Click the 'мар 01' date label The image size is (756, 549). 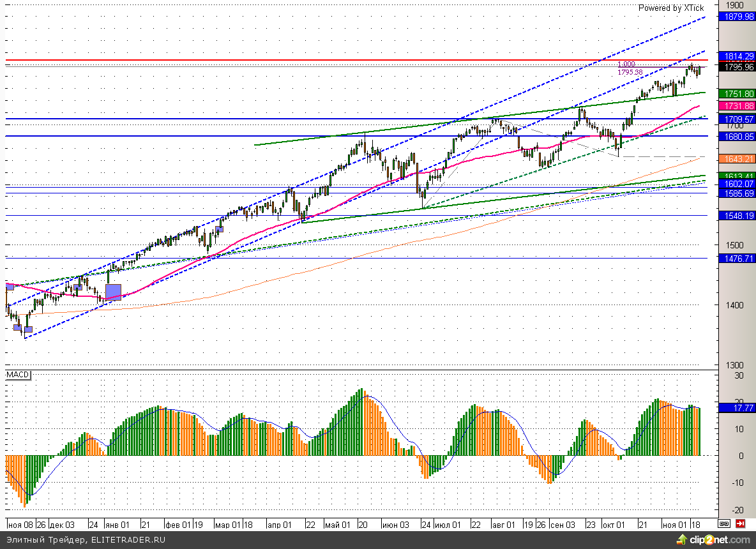[227, 524]
